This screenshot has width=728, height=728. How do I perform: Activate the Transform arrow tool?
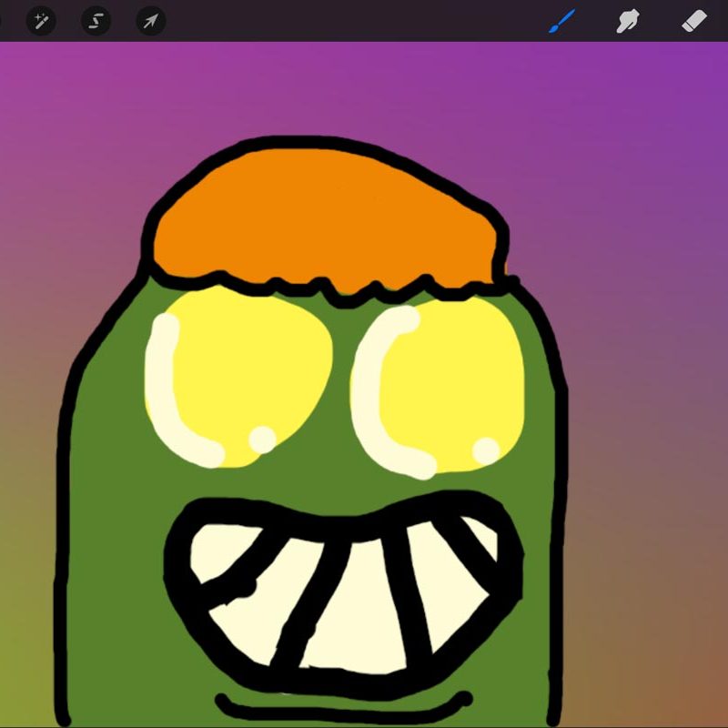coord(150,20)
